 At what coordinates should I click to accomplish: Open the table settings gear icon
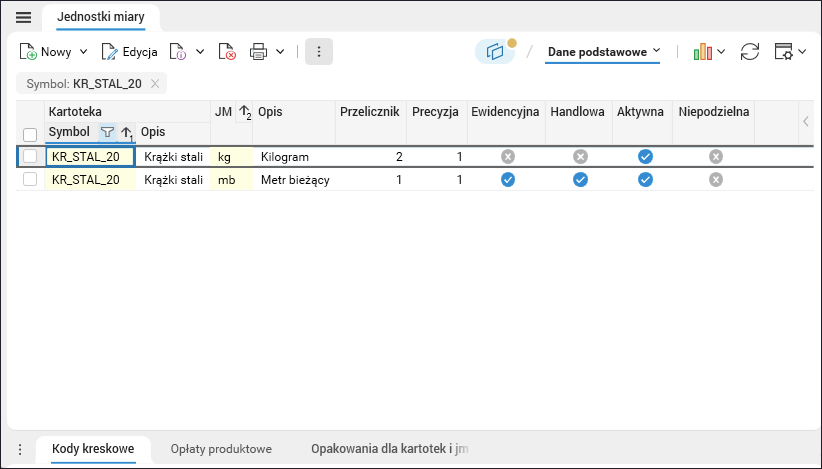(784, 52)
